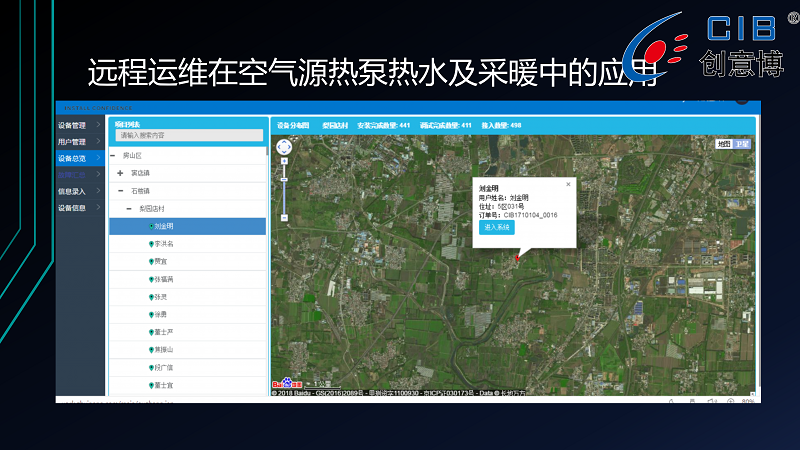Collapse the 石楼镇 tree node
The width and height of the screenshot is (800, 450).
121,191
